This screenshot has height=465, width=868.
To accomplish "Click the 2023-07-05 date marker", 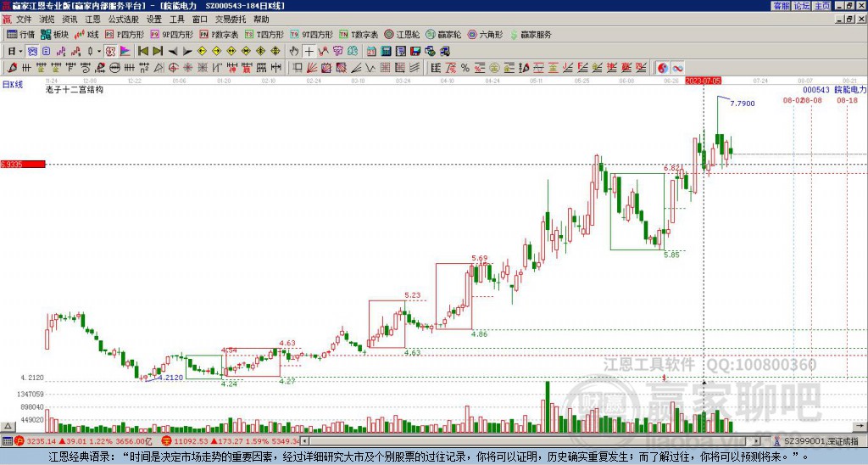I will [x=703, y=81].
